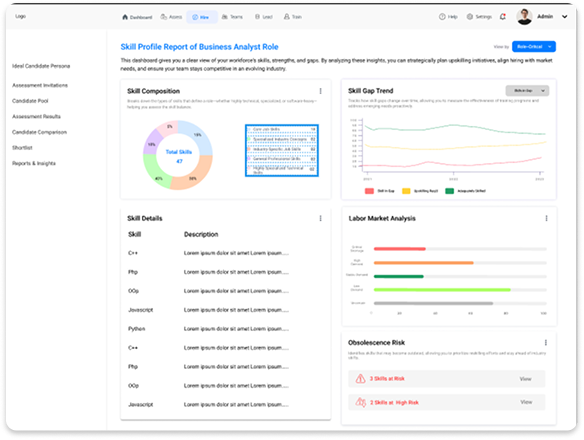Viewport: 584px width, 440px height.
Task: Open Skill Composition card options menu
Action: [320, 91]
